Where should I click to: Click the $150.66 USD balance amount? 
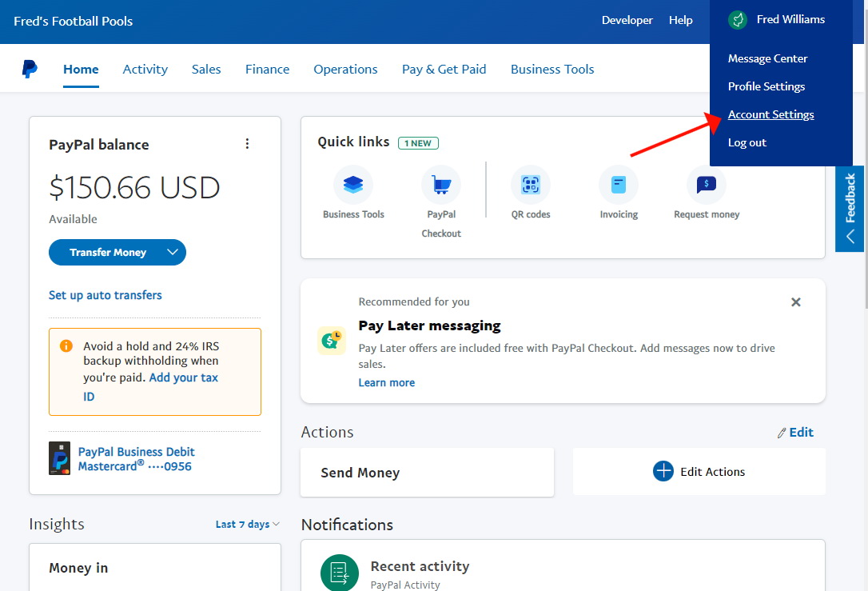[134, 187]
